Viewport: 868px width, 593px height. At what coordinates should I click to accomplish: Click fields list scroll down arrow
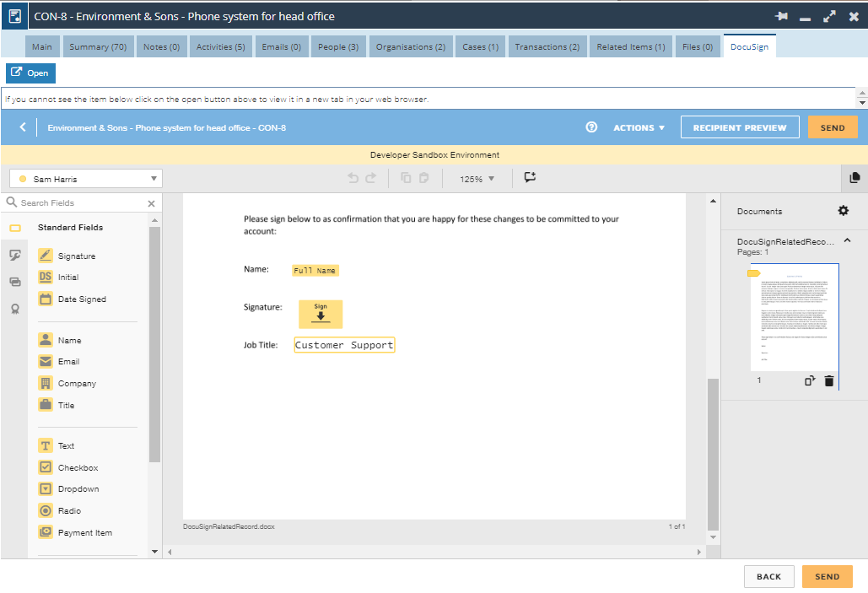154,552
